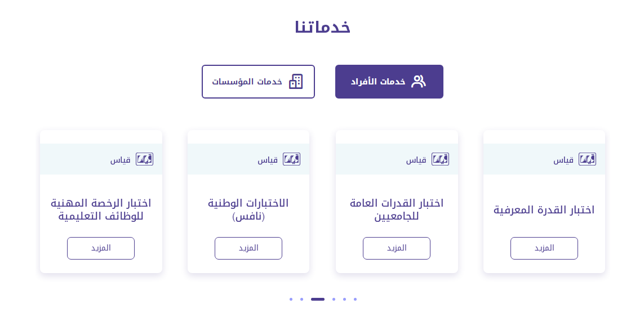Open المزيد for اختبار الرخصة المهنية
The height and width of the screenshot is (317, 644).
click(x=100, y=248)
